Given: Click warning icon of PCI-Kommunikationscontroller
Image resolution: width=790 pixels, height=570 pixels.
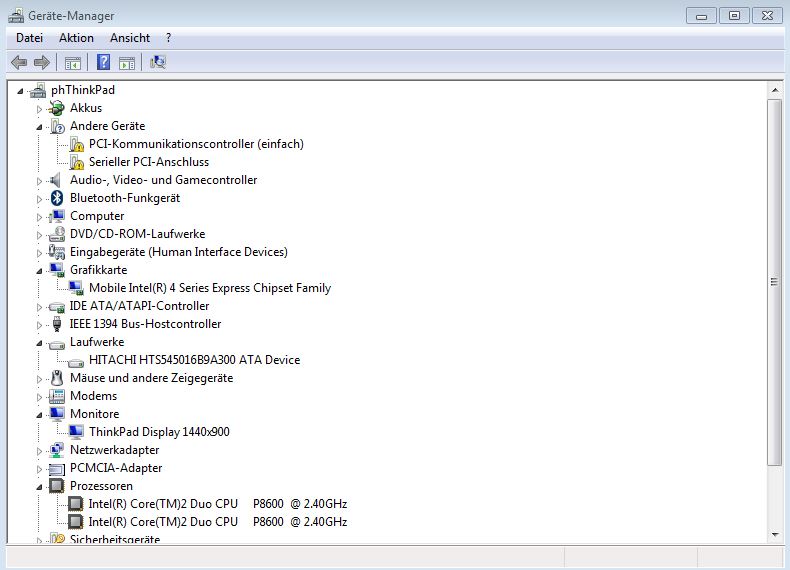Looking at the screenshot, I should [77, 144].
